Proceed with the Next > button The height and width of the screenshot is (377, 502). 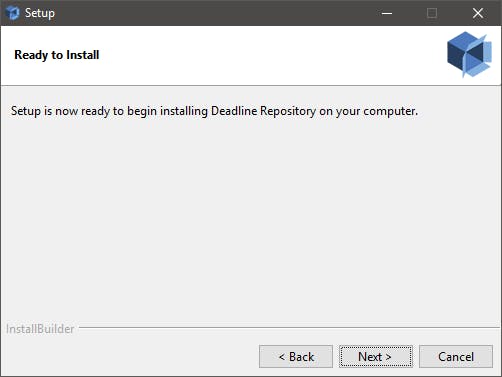[376, 356]
